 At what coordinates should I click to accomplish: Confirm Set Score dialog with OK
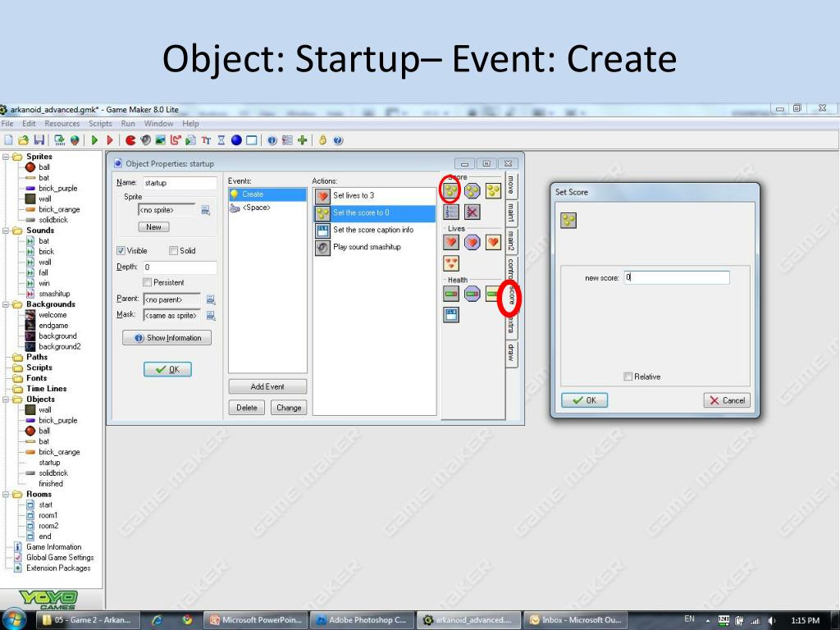point(584,400)
